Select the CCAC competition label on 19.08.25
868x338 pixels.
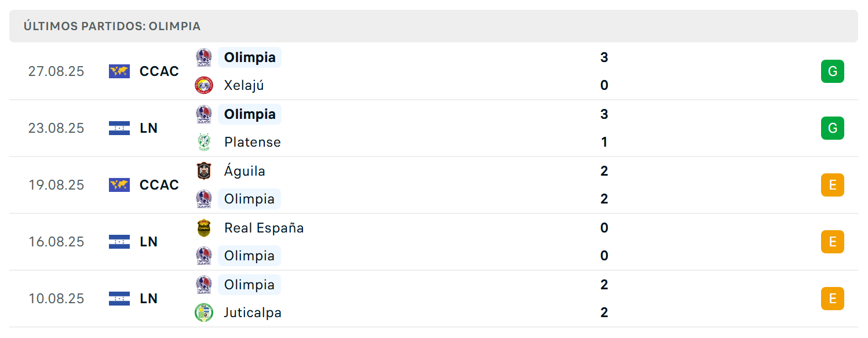[x=159, y=185]
